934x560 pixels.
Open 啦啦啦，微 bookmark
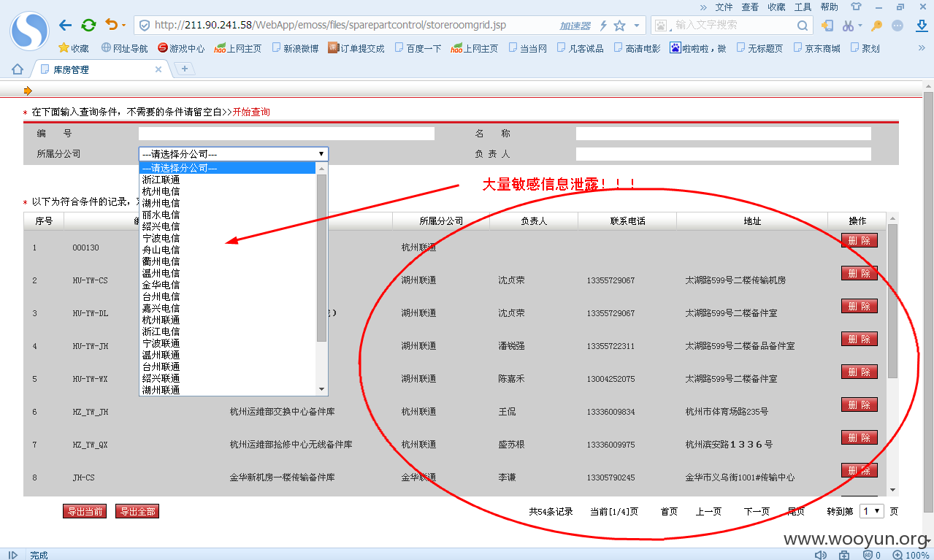(698, 48)
